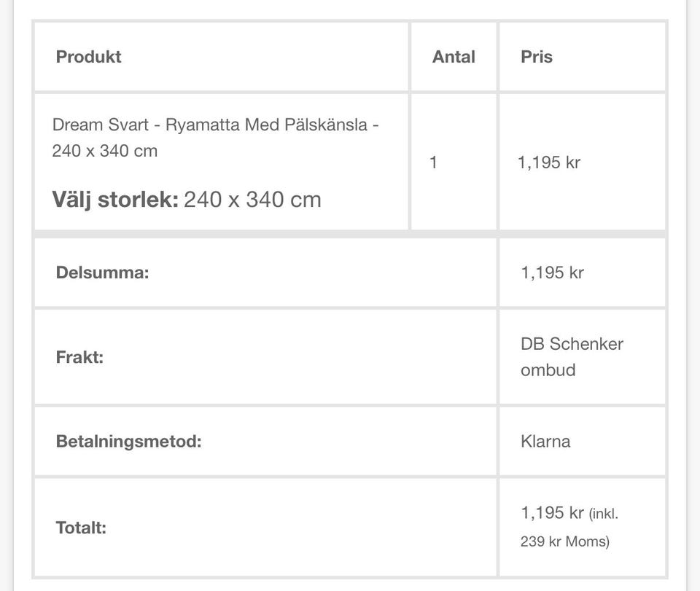Click the Pris column header
This screenshot has width=700, height=591.
tap(537, 57)
